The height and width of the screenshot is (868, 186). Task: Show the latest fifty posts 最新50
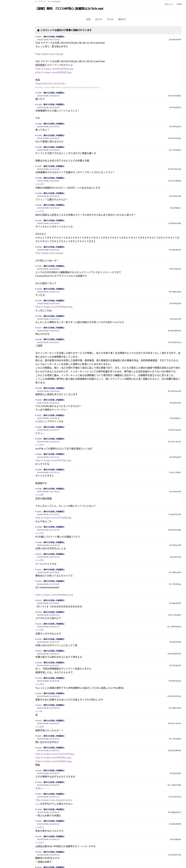pos(122,19)
